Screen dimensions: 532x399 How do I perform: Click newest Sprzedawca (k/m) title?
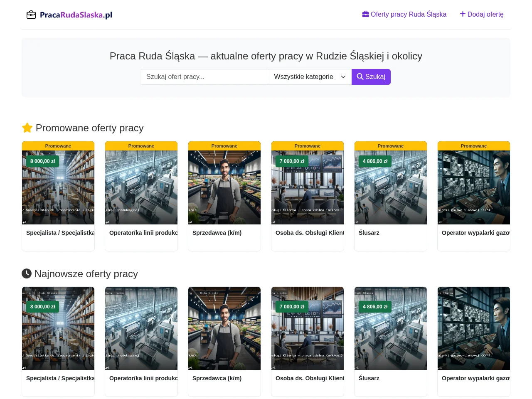point(217,378)
